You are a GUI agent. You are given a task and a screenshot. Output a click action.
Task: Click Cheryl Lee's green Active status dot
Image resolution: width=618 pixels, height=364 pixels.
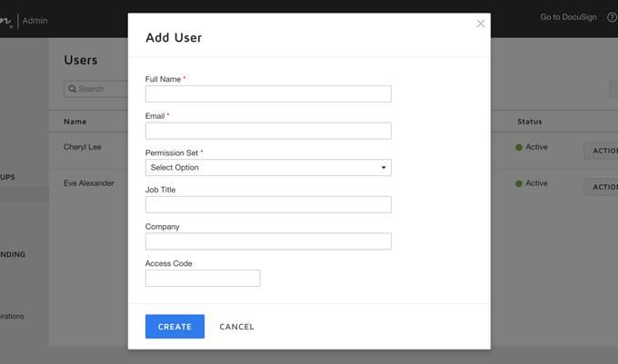[519, 147]
